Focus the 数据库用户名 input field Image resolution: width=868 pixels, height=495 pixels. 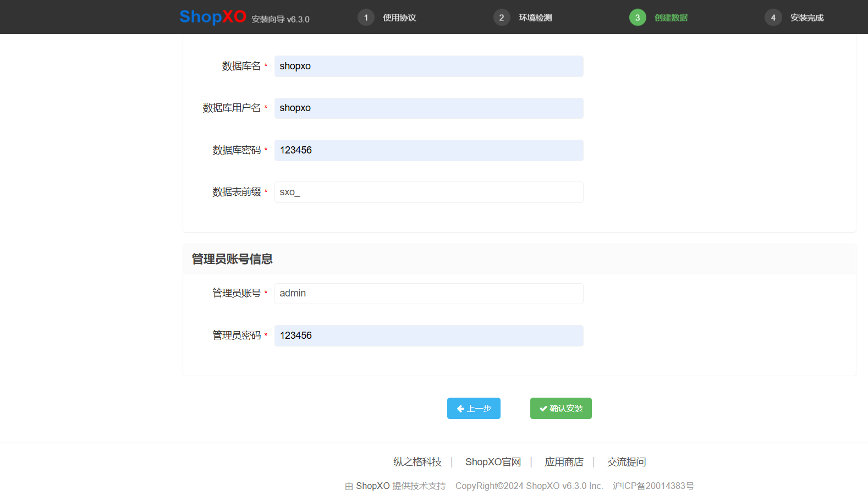pyautogui.click(x=429, y=108)
